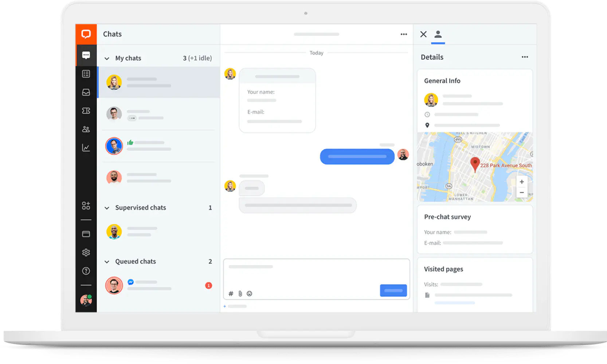The image size is (607, 364).
Task: Expand the Queued chats section
Action: (107, 261)
